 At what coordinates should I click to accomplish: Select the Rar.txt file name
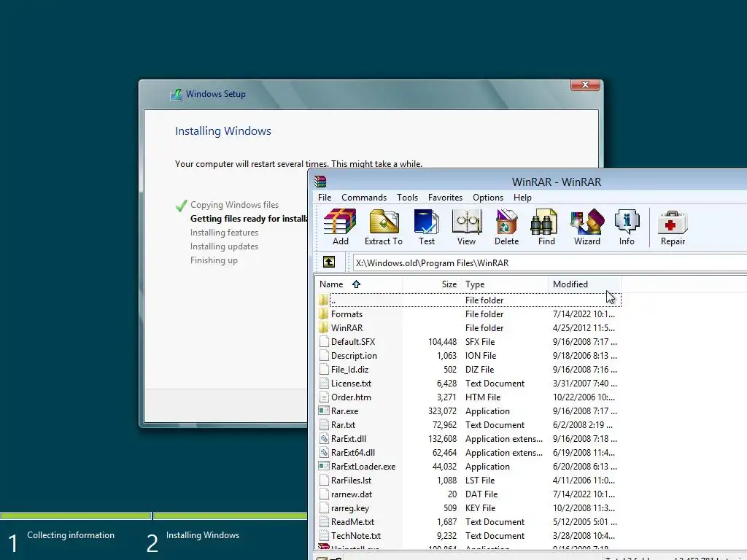[343, 425]
